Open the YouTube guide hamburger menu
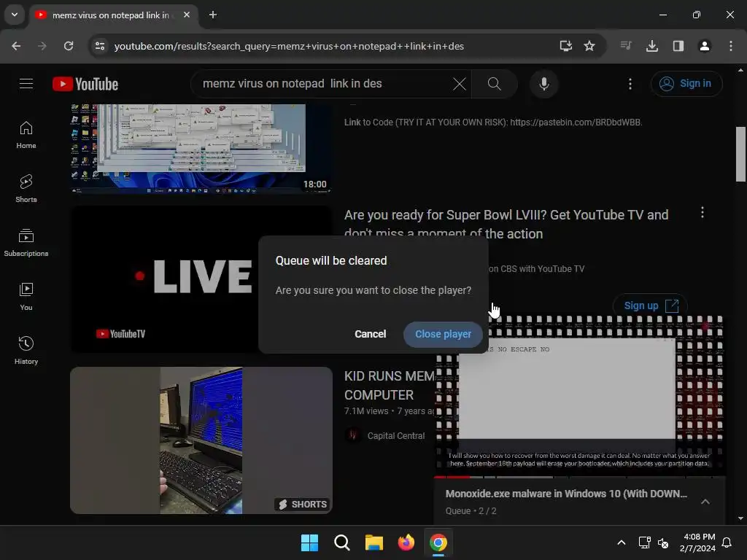This screenshot has width=747, height=560. (26, 84)
